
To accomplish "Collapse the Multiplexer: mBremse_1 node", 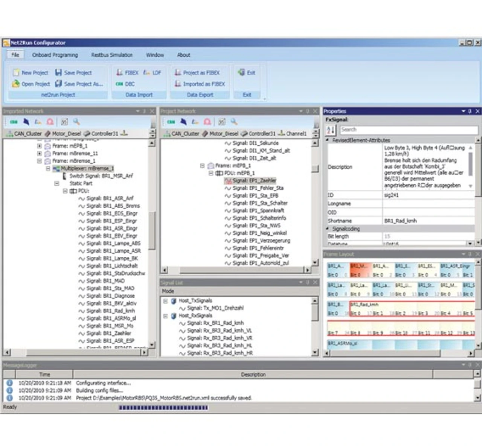I will point(48,168).
